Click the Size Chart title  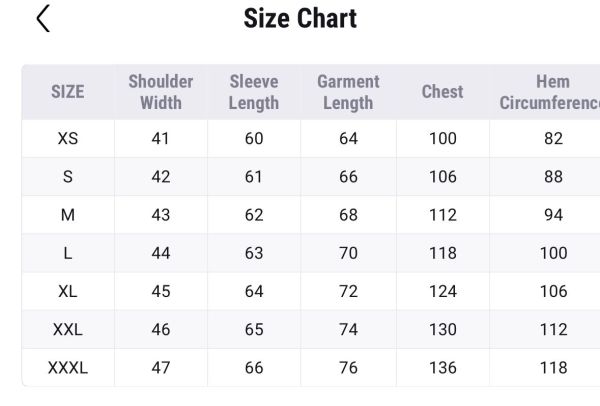[300, 18]
